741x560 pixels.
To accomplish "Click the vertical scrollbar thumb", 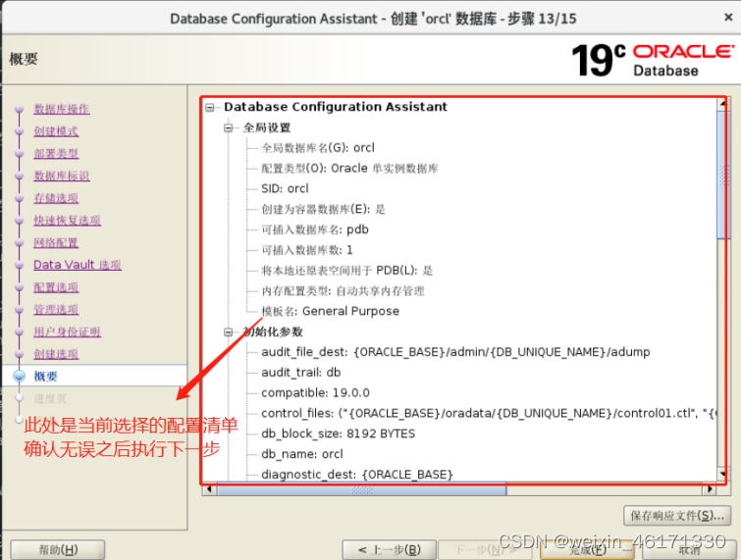I will [x=722, y=175].
